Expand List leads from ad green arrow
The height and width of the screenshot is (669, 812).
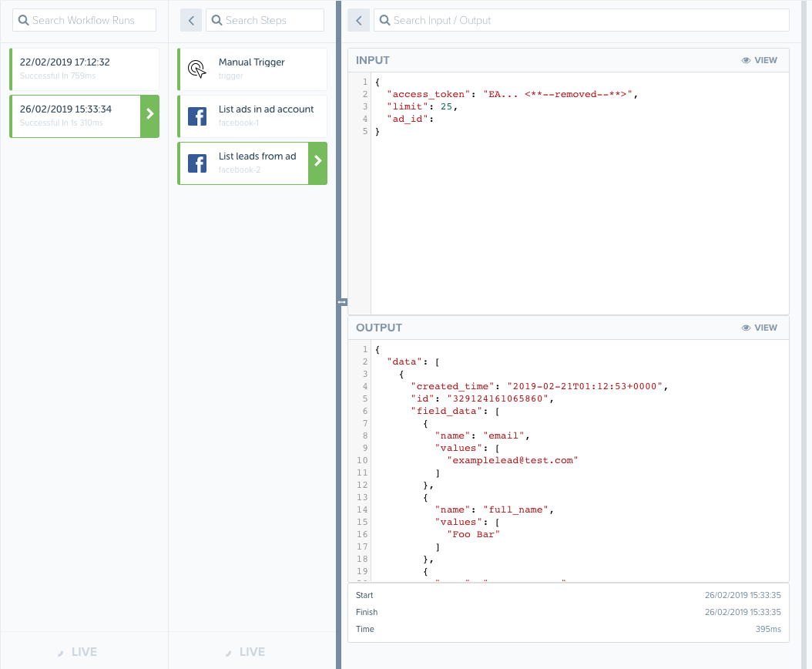click(x=317, y=163)
